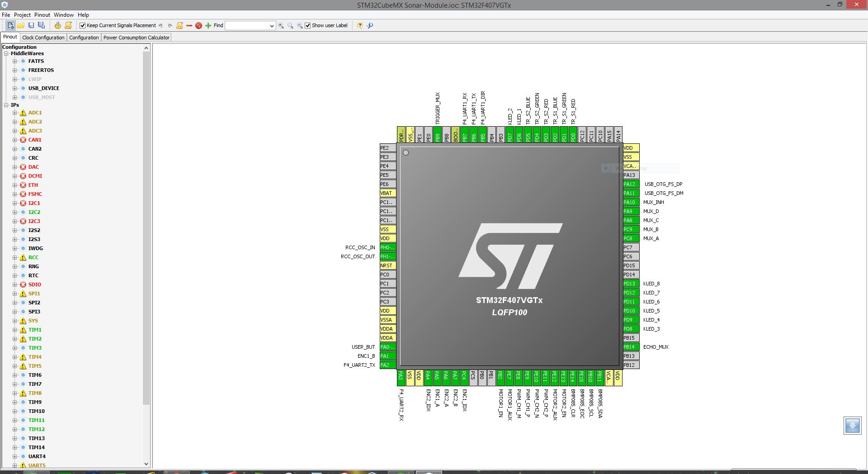The width and height of the screenshot is (868, 474).
Task: Open an existing project via the folder icon
Action: [x=21, y=25]
